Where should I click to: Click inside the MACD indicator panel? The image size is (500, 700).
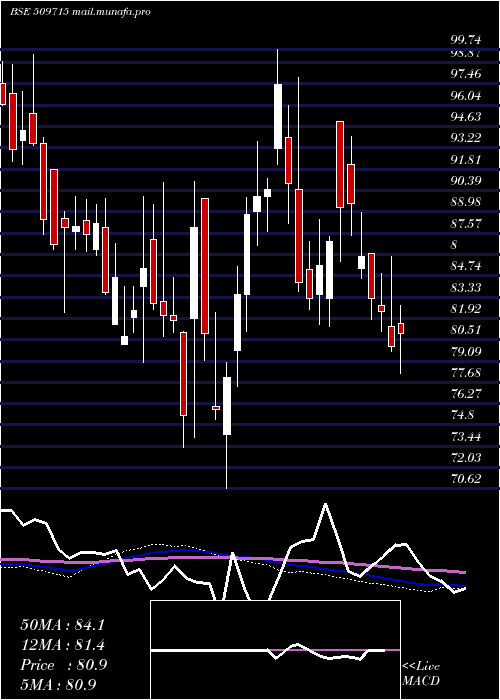click(275, 650)
